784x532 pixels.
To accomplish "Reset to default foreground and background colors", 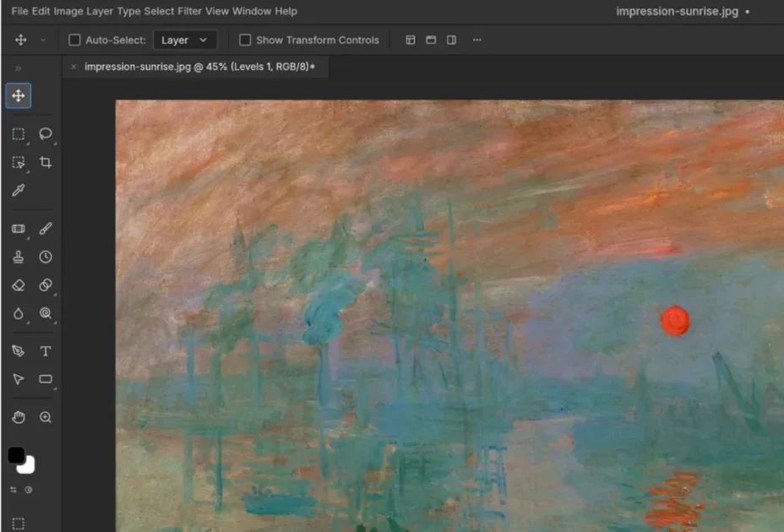I will coord(29,490).
